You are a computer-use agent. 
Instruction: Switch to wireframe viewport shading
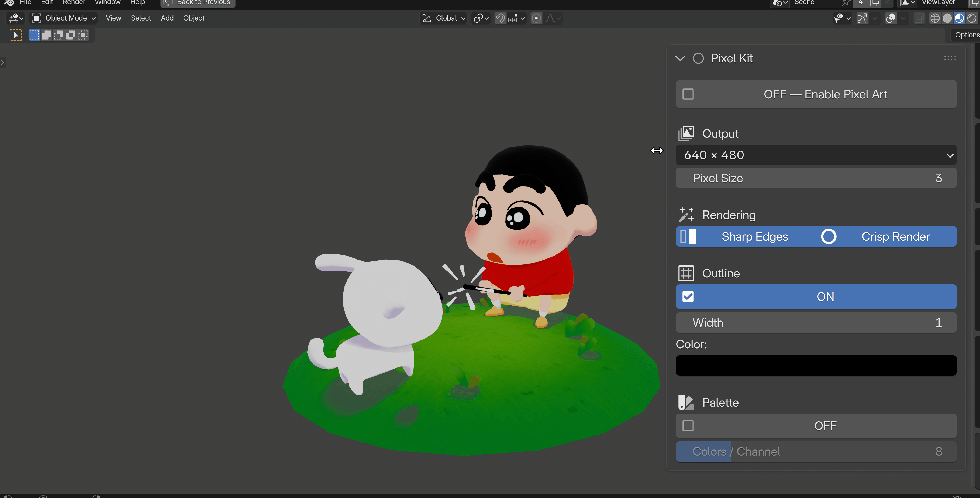pyautogui.click(x=935, y=18)
